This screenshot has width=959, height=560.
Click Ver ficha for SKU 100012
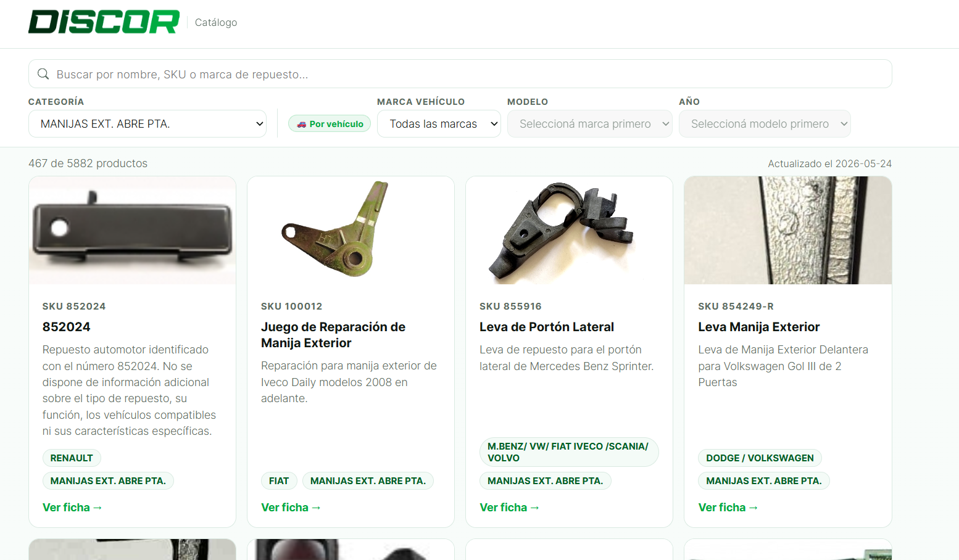click(x=291, y=508)
